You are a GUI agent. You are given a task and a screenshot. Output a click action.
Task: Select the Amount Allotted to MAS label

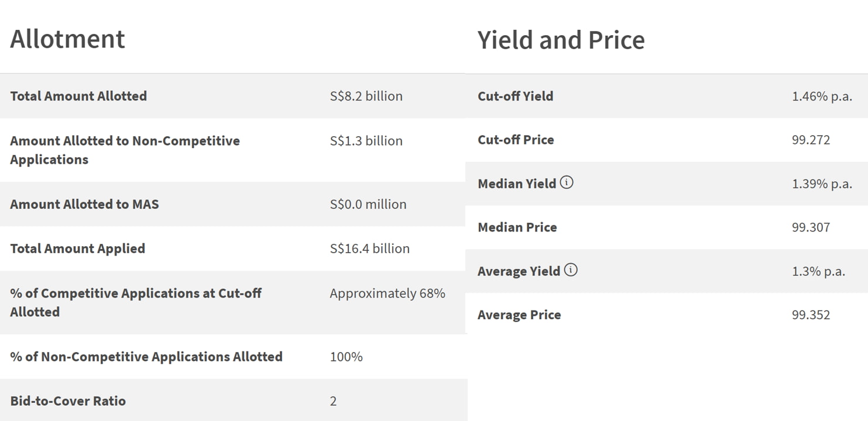(x=84, y=204)
